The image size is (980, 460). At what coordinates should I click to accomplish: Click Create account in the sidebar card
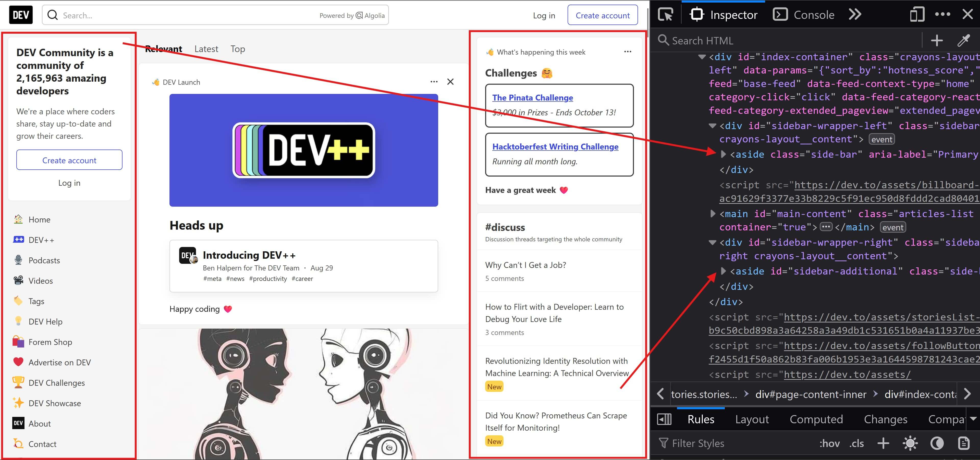tap(69, 160)
